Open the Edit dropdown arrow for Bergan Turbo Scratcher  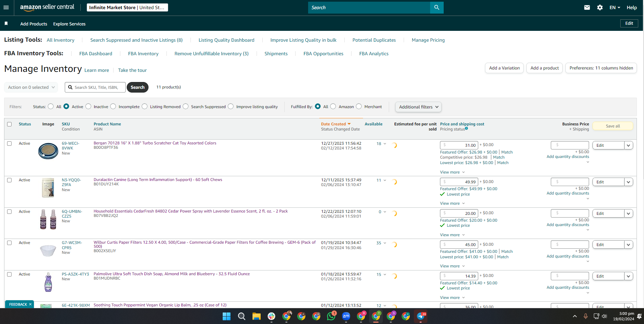click(628, 145)
